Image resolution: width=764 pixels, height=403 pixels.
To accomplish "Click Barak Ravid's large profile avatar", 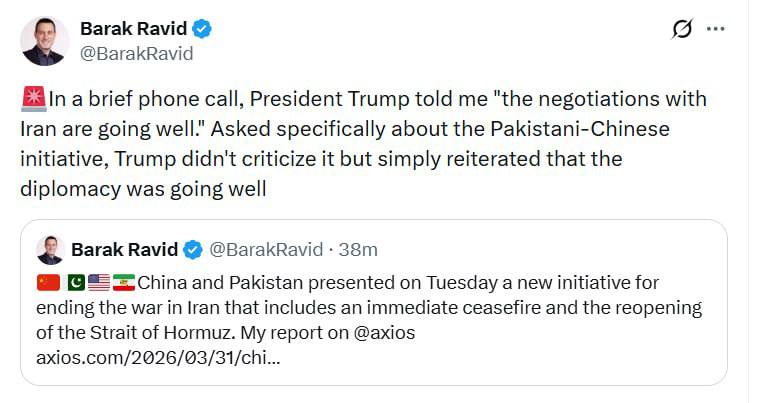I will click(45, 41).
